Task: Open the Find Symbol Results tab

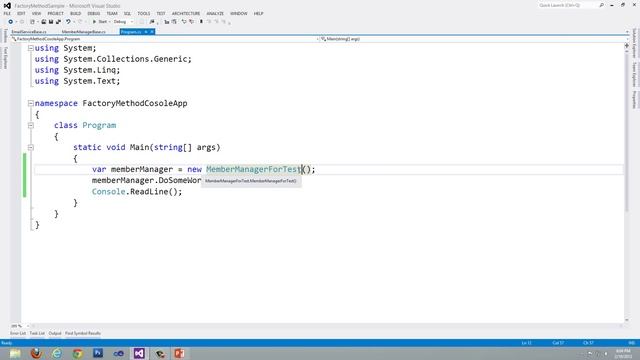Action: (x=83, y=333)
